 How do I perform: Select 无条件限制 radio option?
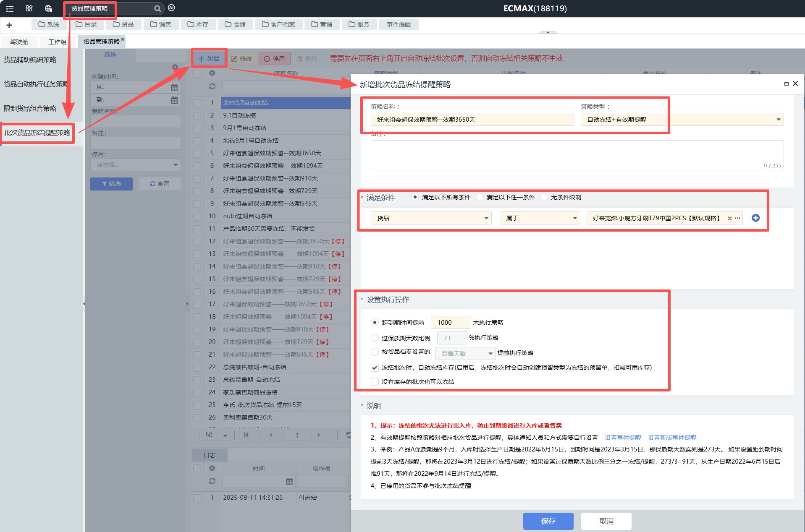click(x=544, y=197)
